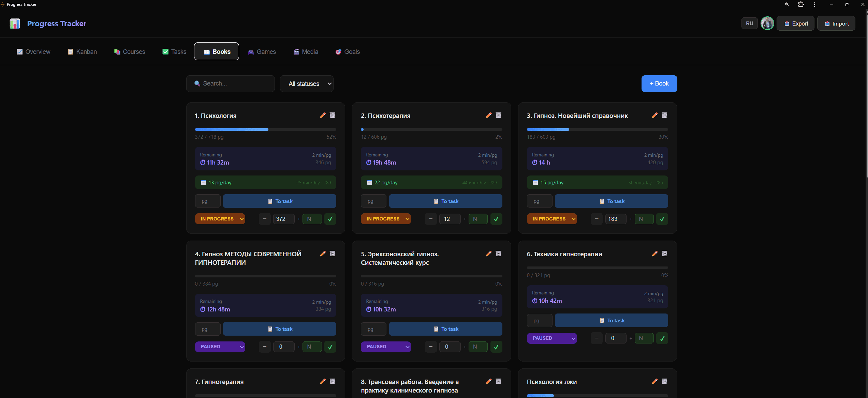The height and width of the screenshot is (398, 868).
Task: Delete "Трансовая работа" via trash icon
Action: (498, 381)
